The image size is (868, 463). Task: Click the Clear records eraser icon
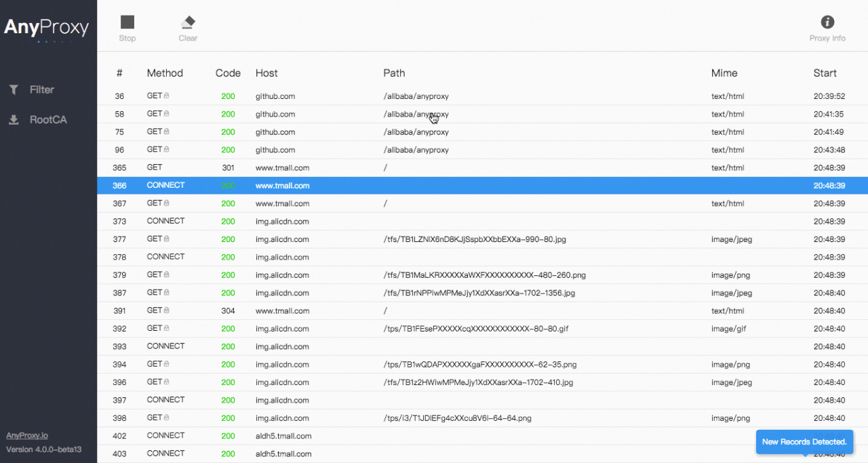188,23
